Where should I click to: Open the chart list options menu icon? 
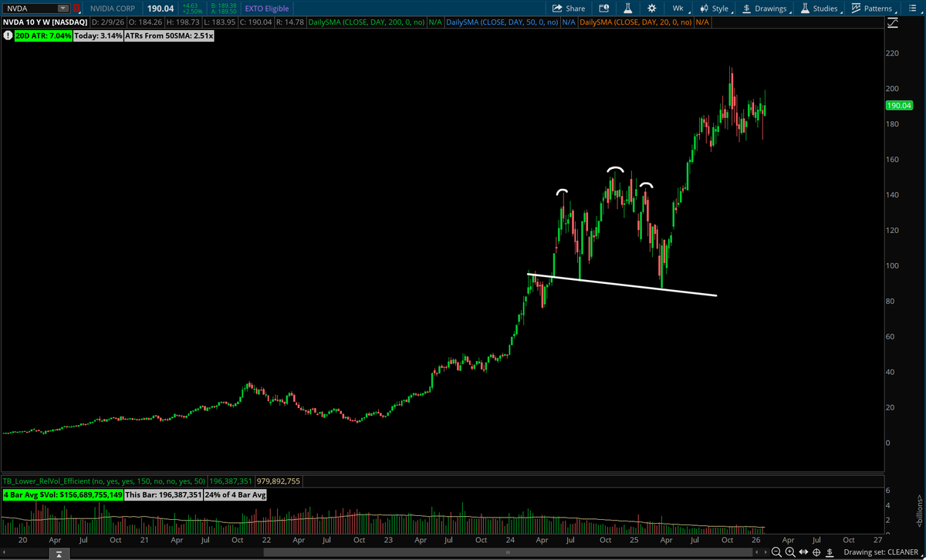click(914, 8)
